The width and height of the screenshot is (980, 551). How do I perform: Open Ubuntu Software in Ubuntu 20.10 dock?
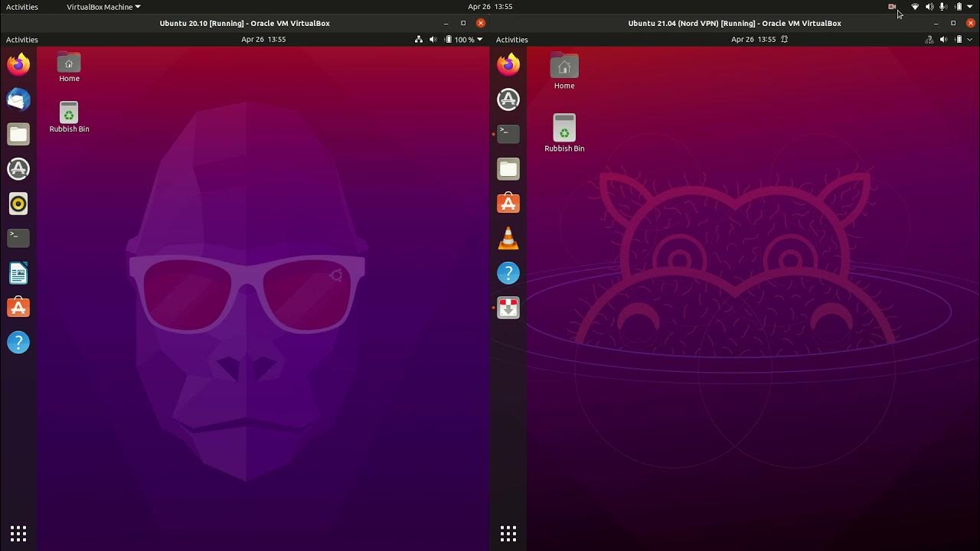tap(18, 308)
